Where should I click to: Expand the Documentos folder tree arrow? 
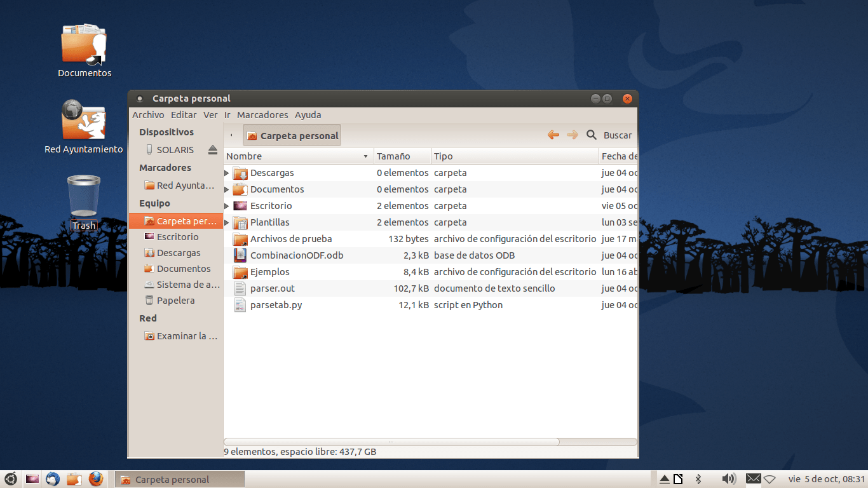pyautogui.click(x=227, y=189)
